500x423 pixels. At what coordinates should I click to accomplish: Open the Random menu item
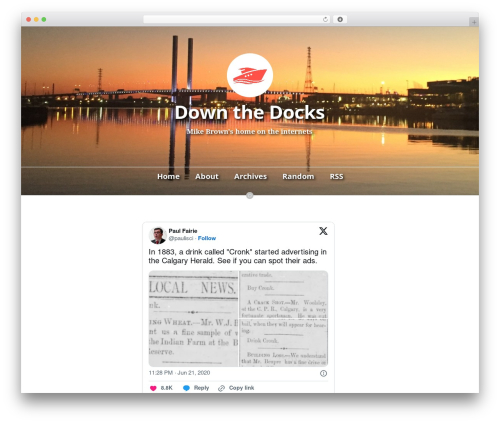(298, 176)
